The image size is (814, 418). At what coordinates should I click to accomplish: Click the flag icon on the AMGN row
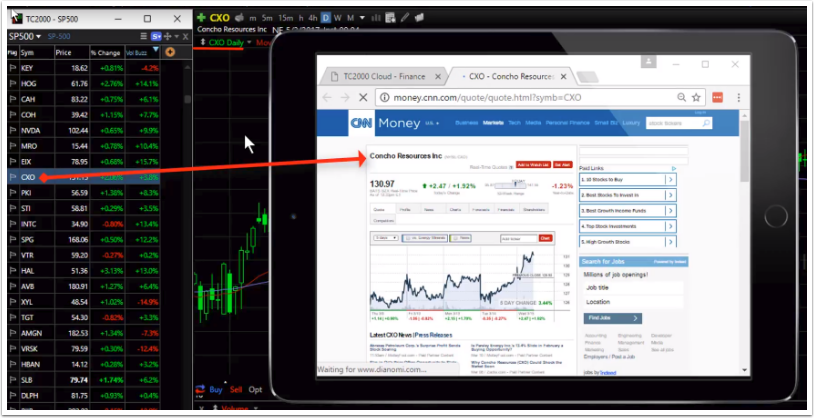(x=12, y=333)
